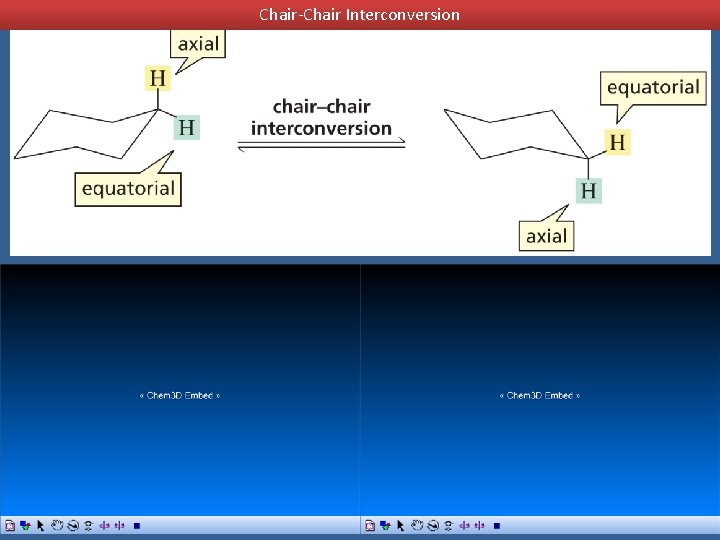This screenshot has width=720, height=540.
Task: Click purple rock icon beside stop square, right toolbar
Action: [x=479, y=525]
